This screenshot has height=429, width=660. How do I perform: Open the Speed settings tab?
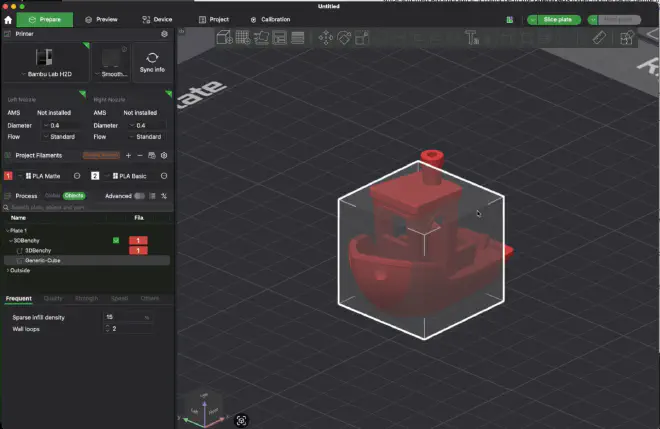click(120, 298)
